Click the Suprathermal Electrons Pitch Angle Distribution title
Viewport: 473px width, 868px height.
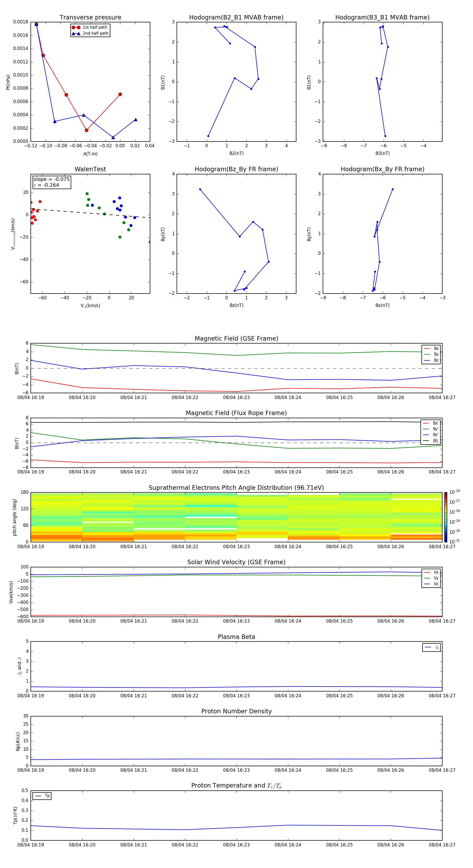point(236,488)
